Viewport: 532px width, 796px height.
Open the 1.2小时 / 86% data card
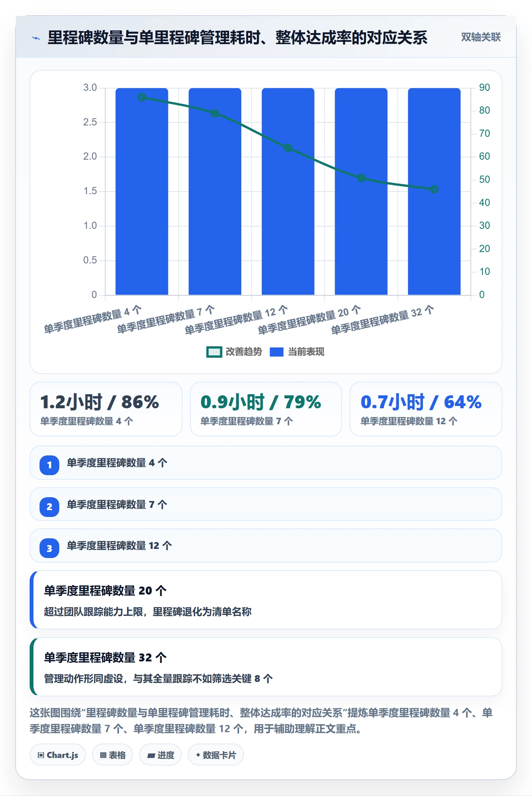tap(106, 409)
